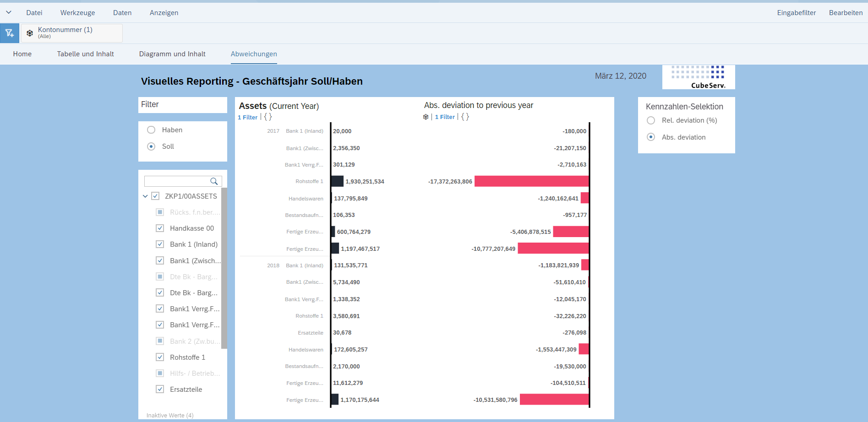Switch to the Diagramm und Inhalt tab
Image resolution: width=868 pixels, height=422 pixels.
click(x=172, y=54)
